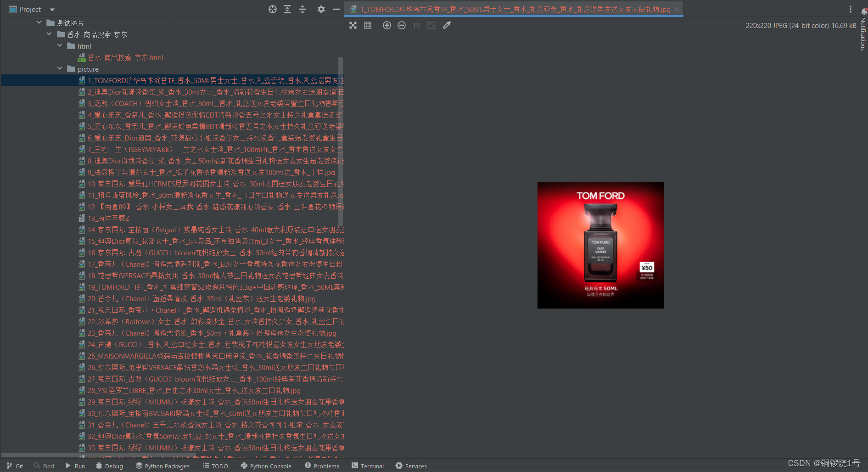
Task: Collapse all nodes in the Project tree
Action: pyautogui.click(x=302, y=9)
